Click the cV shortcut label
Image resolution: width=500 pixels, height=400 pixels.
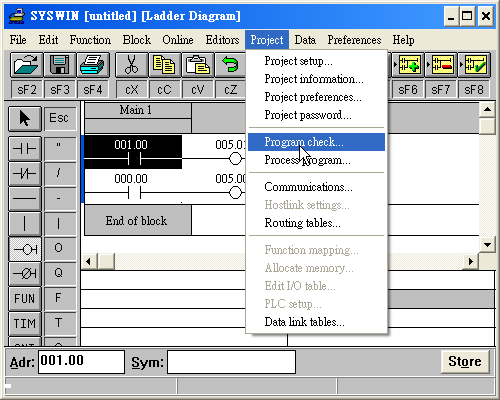coord(198,90)
